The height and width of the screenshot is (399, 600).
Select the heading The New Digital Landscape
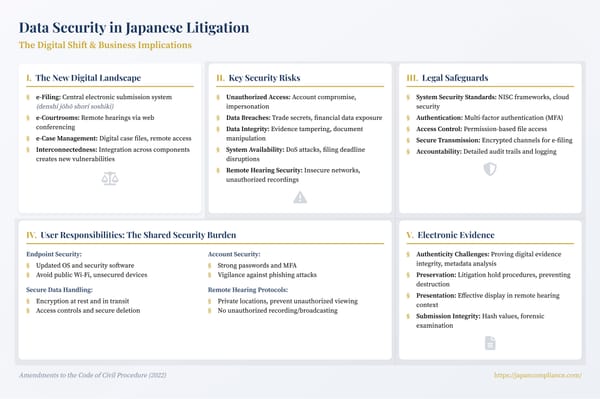pos(88,78)
